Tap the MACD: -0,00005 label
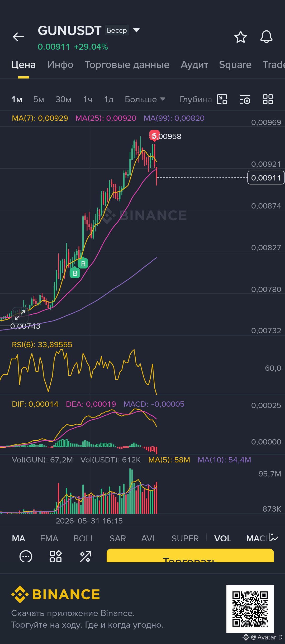This screenshot has width=285, height=644. (x=154, y=404)
